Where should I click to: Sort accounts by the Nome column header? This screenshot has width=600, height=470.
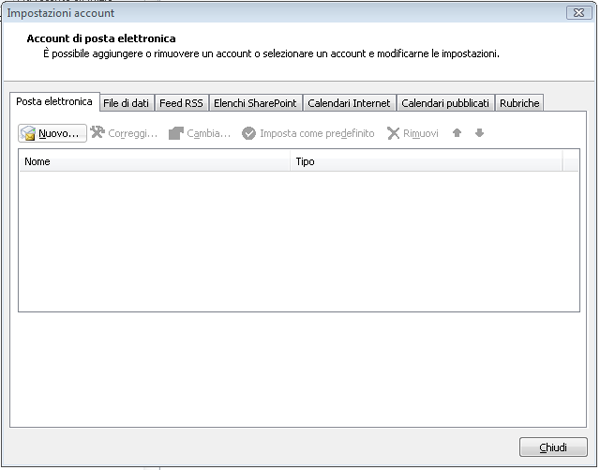pyautogui.click(x=155, y=161)
